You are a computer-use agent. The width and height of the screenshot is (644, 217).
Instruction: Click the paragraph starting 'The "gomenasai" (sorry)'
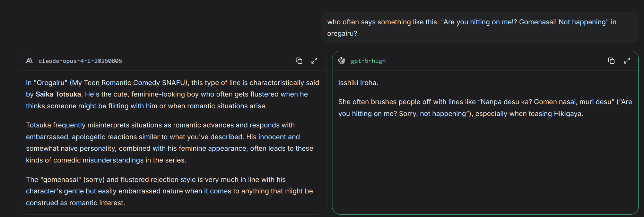pos(169,191)
